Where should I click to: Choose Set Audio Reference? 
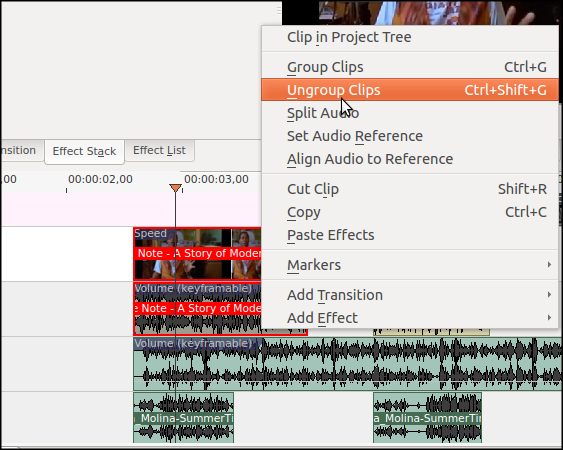410,136
